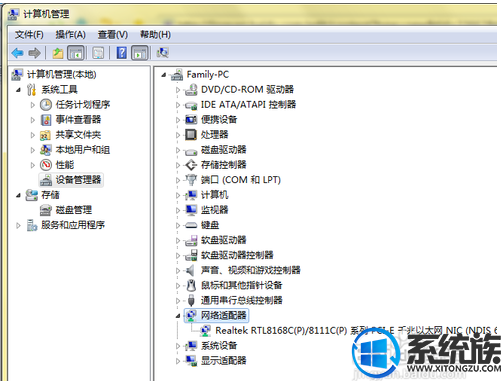501x381 pixels.
Task: Click the properties sheet toolbar icon
Action: coord(98,53)
